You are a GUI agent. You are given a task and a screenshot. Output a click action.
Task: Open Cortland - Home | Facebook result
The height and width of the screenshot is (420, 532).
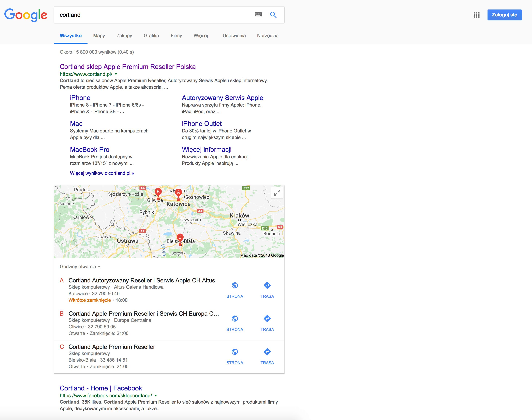(101, 388)
